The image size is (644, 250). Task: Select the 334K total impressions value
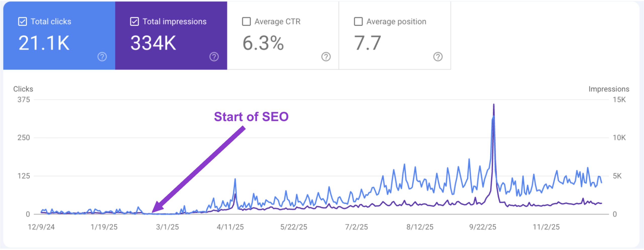[x=153, y=43]
